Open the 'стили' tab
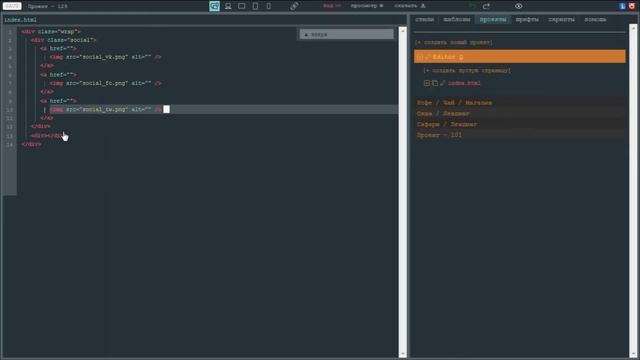 pyautogui.click(x=424, y=20)
